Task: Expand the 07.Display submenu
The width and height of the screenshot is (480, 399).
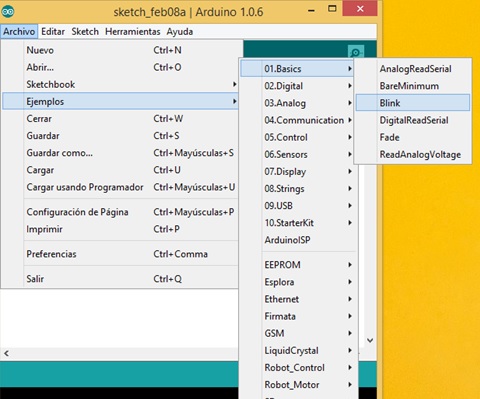Action: [x=298, y=172]
